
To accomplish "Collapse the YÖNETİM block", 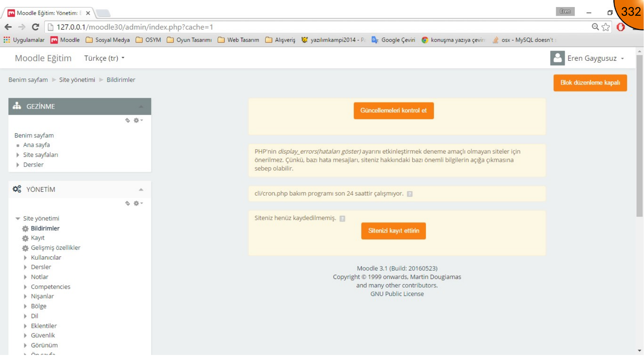I will [141, 190].
